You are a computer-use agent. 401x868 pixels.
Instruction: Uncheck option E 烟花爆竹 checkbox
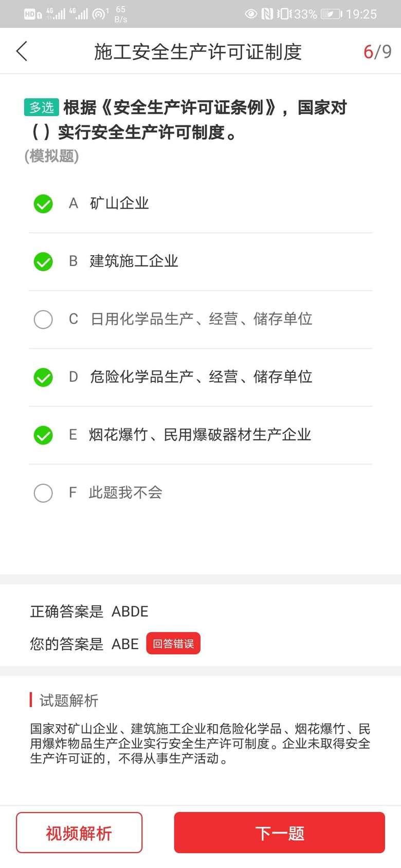[x=43, y=435]
